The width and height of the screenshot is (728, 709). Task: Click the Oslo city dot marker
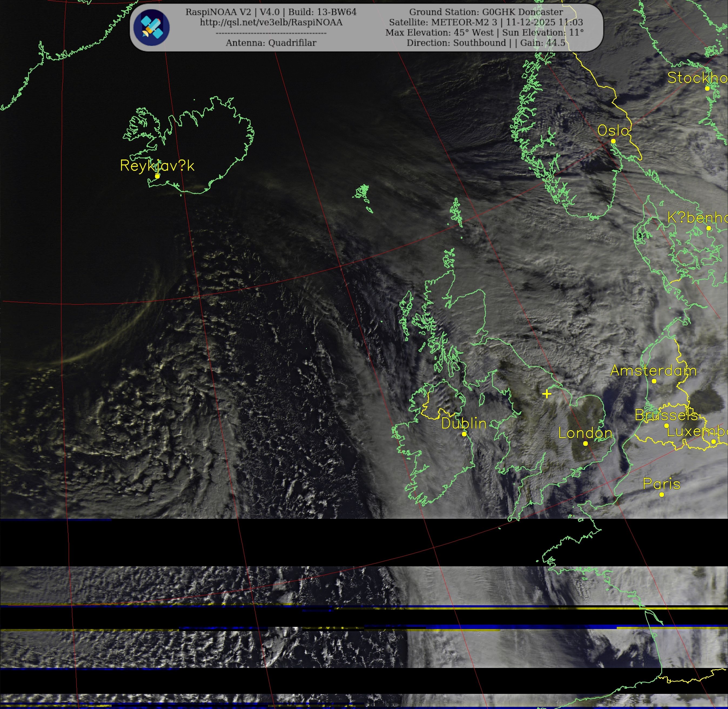pyautogui.click(x=613, y=141)
